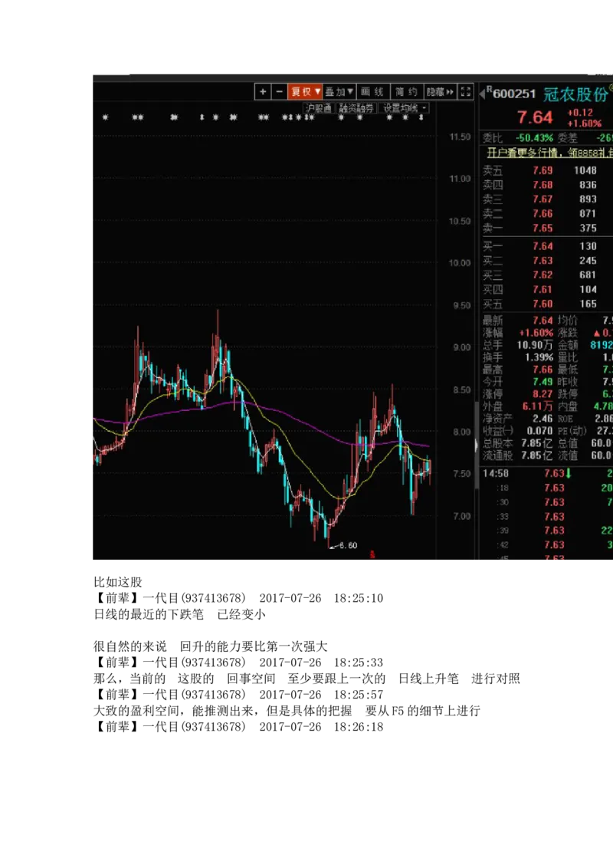Screen dimensions: 613x868
Task: Zoom out on chart using the − icon
Action: (279, 91)
